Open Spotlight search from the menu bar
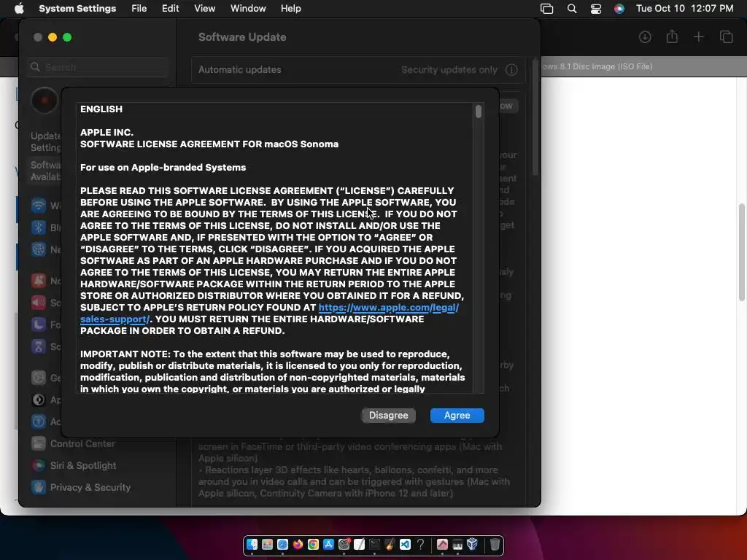The image size is (747, 560). [x=572, y=9]
